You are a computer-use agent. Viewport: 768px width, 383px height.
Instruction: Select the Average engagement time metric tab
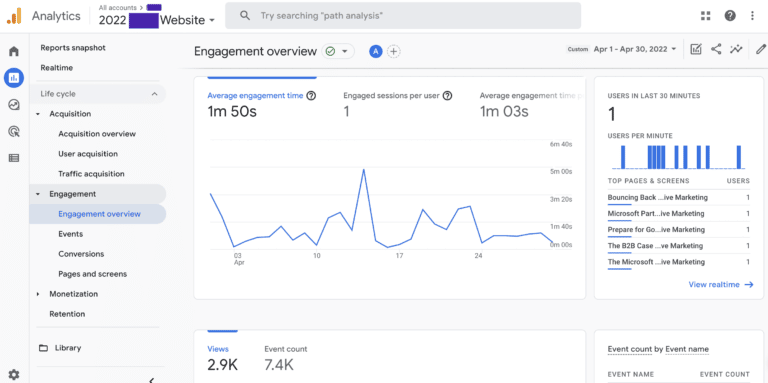pyautogui.click(x=262, y=105)
